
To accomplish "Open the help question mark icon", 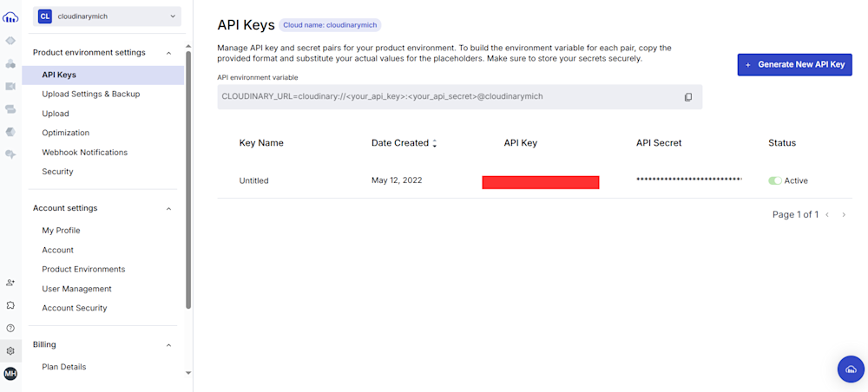I will pos(10,329).
